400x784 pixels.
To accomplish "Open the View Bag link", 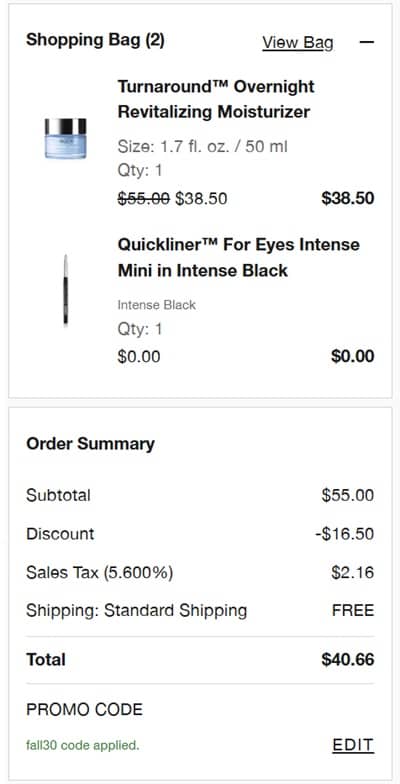I will 298,43.
